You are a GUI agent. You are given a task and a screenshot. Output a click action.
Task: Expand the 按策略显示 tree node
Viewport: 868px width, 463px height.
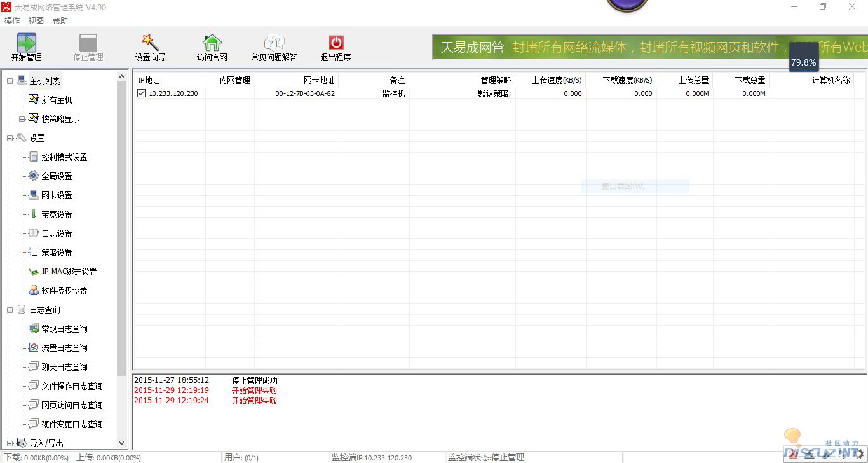(22, 119)
